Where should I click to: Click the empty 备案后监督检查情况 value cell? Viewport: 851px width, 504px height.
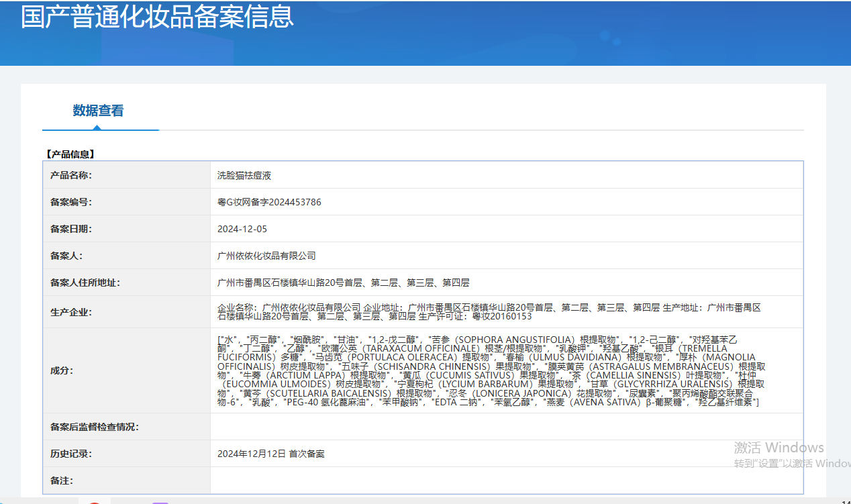506,427
